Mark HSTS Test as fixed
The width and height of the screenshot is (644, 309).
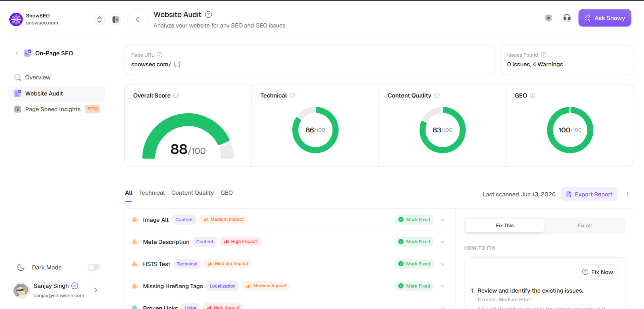pos(414,264)
